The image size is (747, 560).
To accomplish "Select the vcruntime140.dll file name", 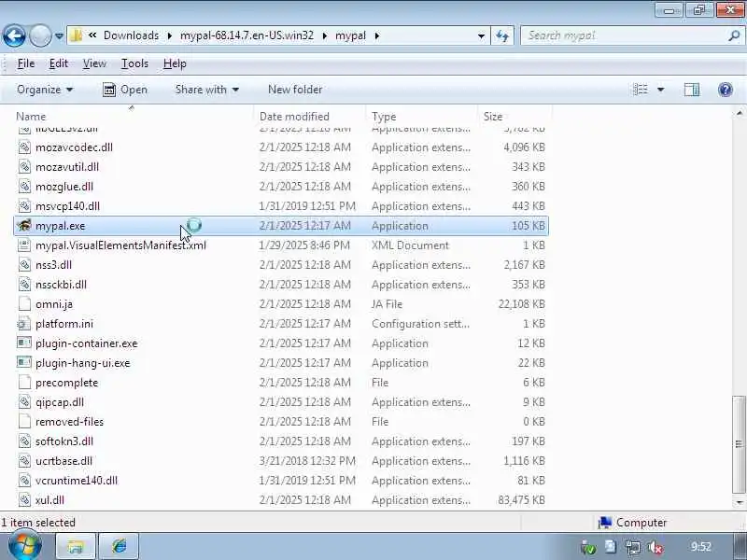I will pos(77,480).
